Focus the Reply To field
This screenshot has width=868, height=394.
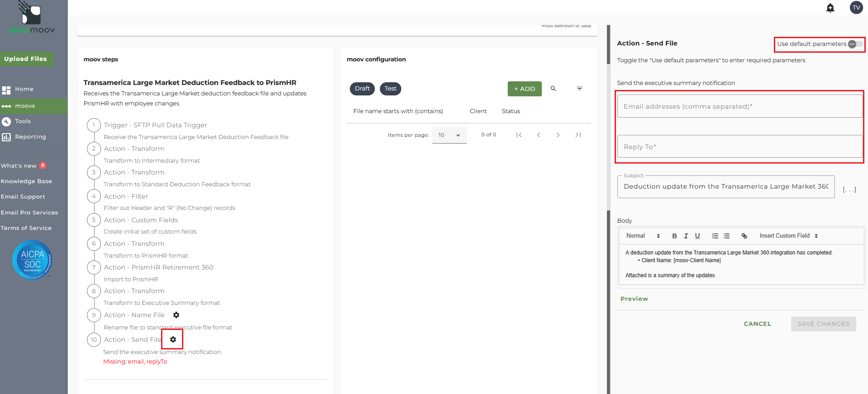[x=740, y=146]
